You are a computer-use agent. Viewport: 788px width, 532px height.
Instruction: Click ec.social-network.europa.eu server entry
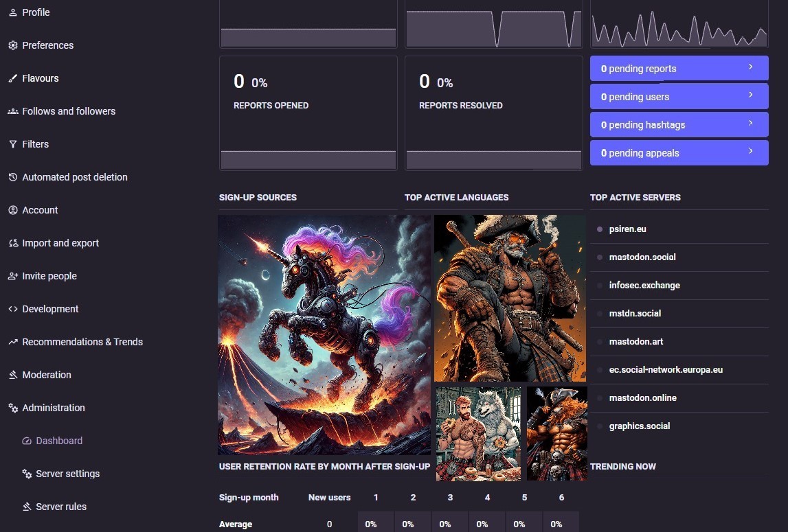pos(666,370)
